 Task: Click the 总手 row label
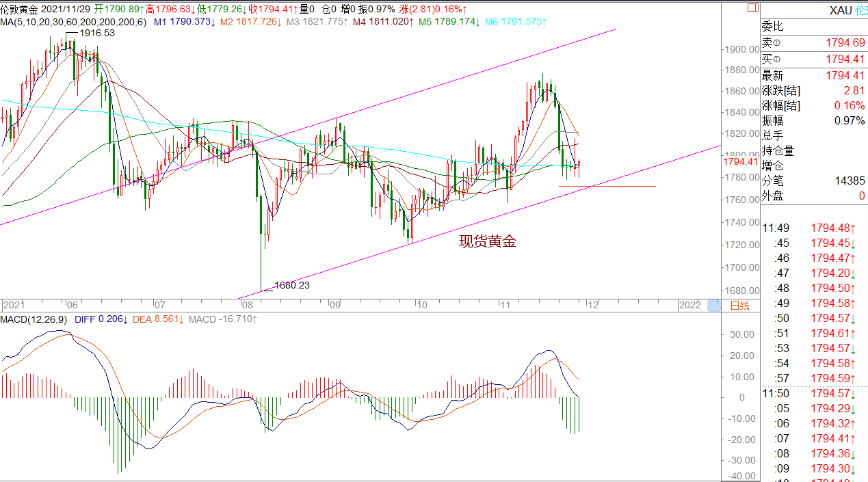[773, 136]
